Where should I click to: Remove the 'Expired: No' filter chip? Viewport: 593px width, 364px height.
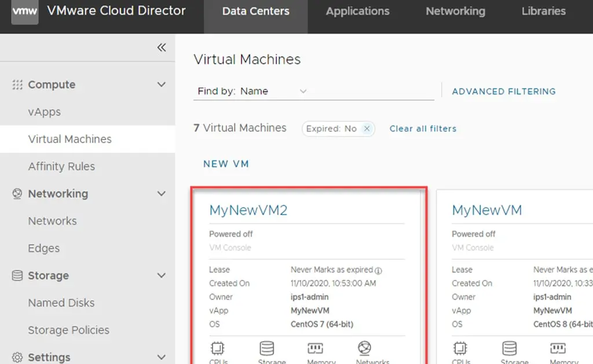(367, 128)
